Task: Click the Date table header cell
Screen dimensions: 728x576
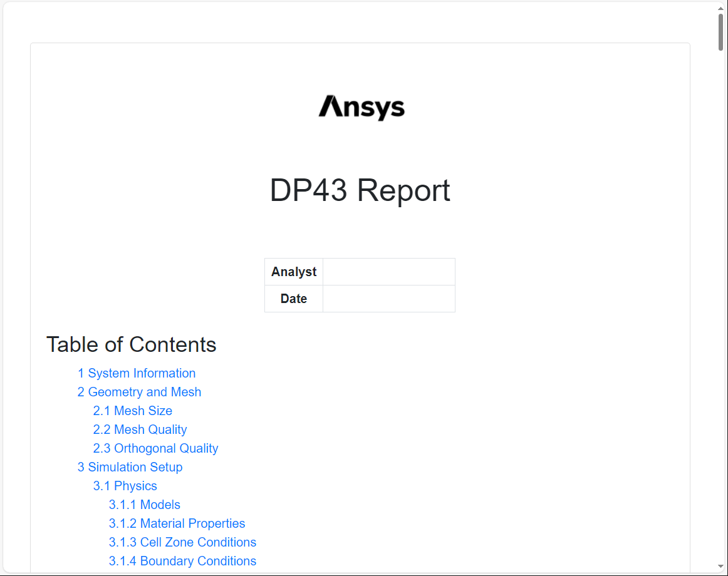Action: click(293, 299)
